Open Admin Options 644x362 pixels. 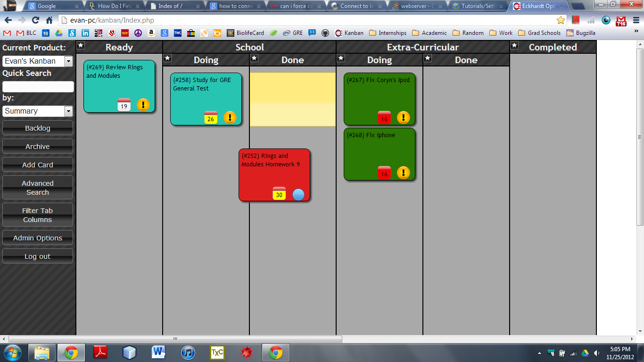pos(38,238)
